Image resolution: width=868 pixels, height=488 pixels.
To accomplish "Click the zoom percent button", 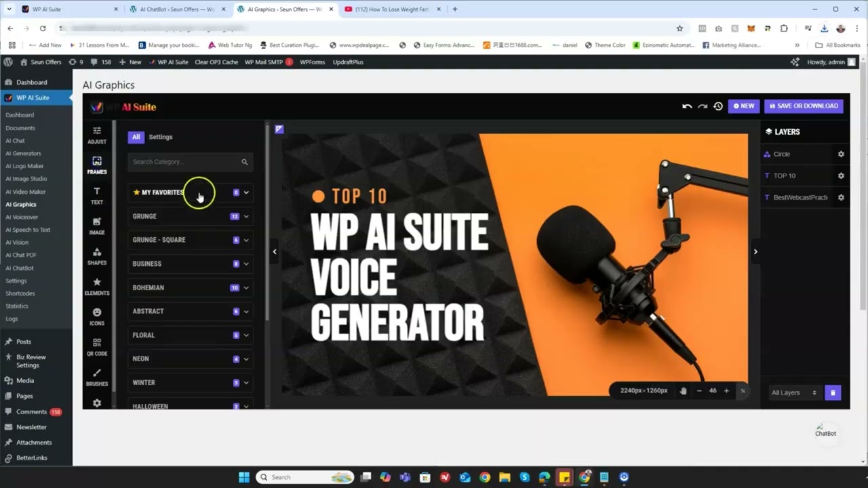I will (743, 390).
